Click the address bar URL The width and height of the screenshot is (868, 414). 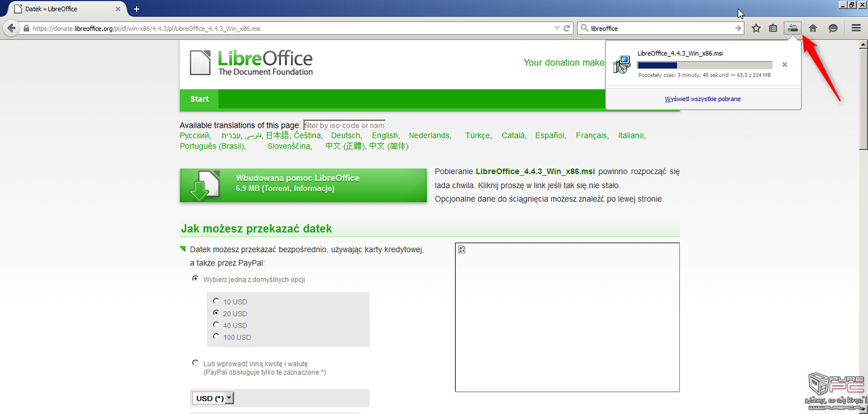[146, 29]
